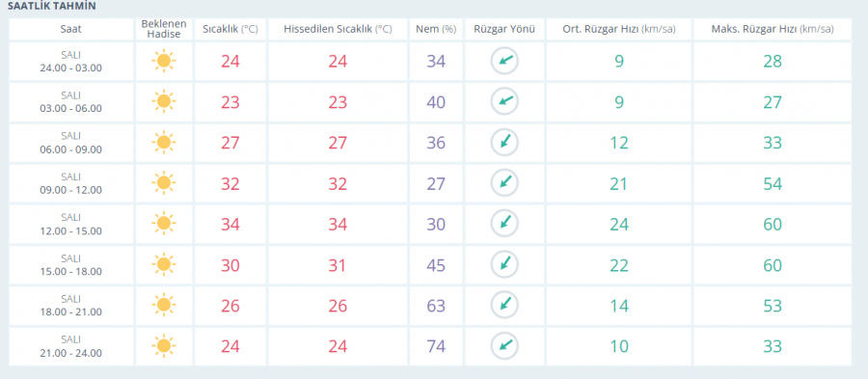
Task: Select the SALI 09.00 - 12.00 time cell
Action: point(70,183)
